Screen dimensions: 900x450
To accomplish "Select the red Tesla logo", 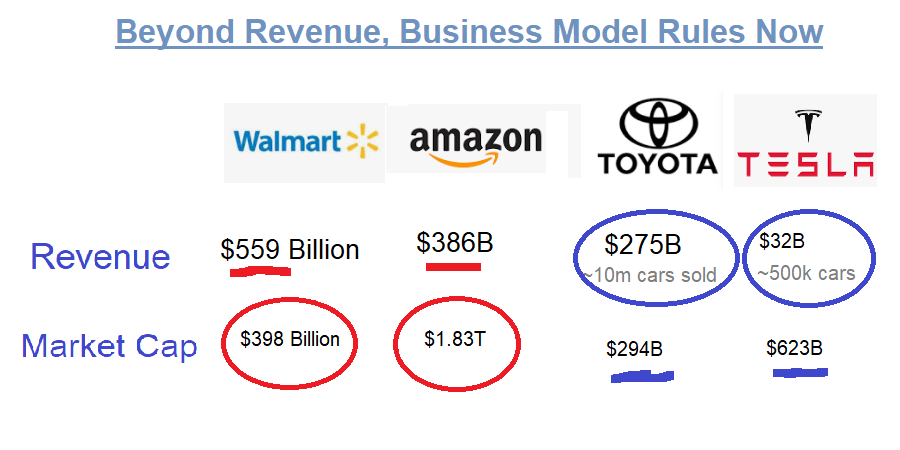I will click(x=805, y=140).
